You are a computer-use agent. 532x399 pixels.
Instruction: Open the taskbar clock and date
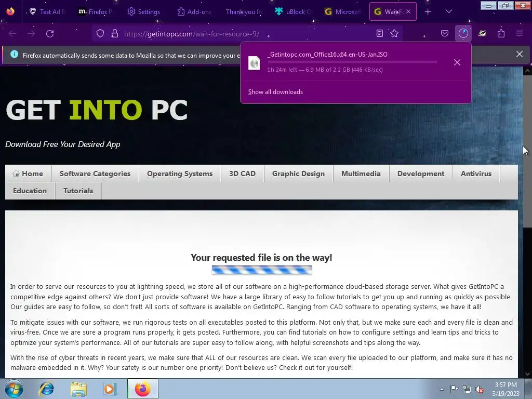(x=506, y=389)
